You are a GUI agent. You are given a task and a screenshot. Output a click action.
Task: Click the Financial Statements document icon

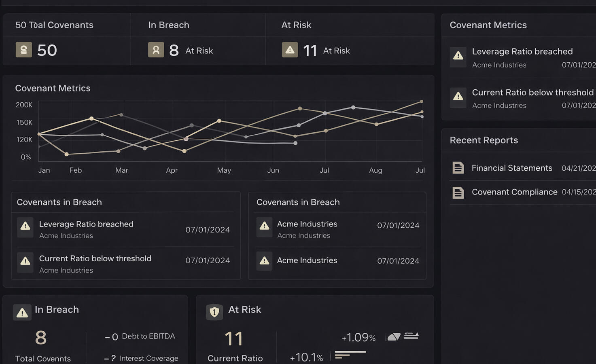458,167
